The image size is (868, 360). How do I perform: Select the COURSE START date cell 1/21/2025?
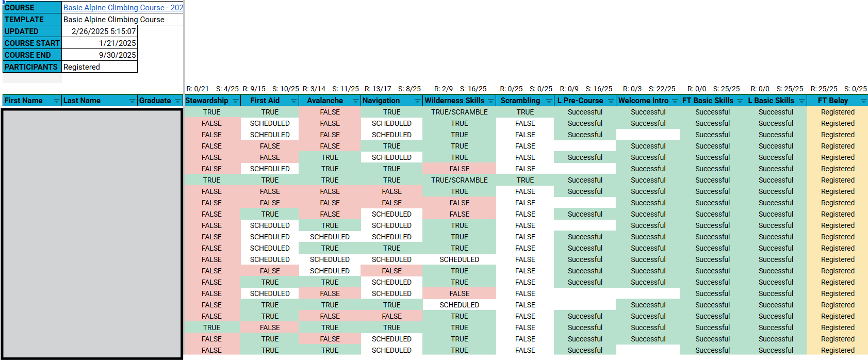(x=100, y=43)
